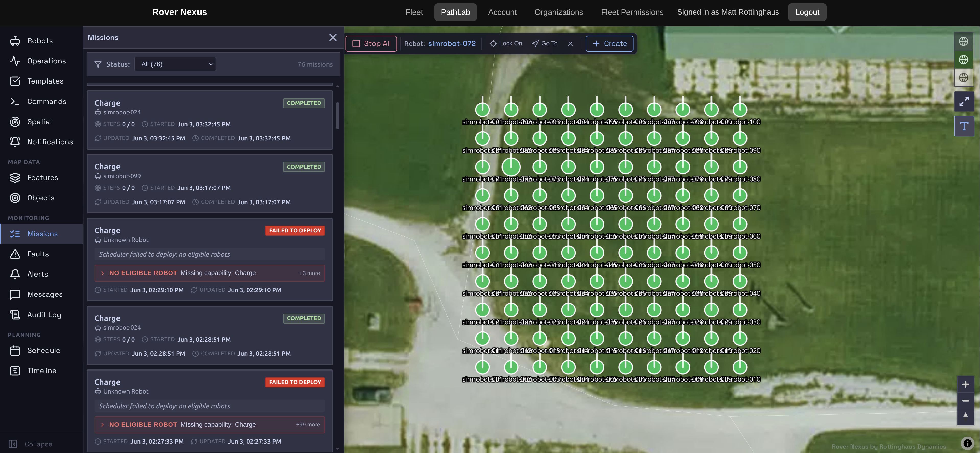Viewport: 980px width, 453px height.
Task: Select the simrobot-072 map marker
Action: (511, 166)
